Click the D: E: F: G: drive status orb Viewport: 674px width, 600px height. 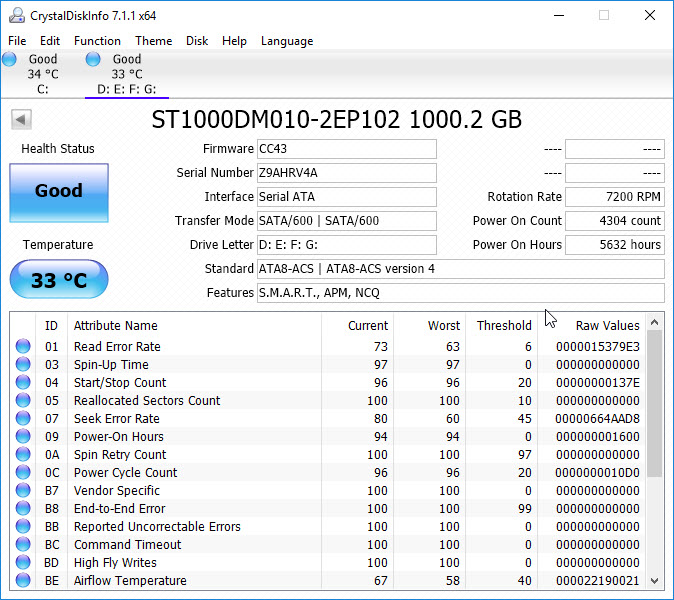click(x=93, y=59)
